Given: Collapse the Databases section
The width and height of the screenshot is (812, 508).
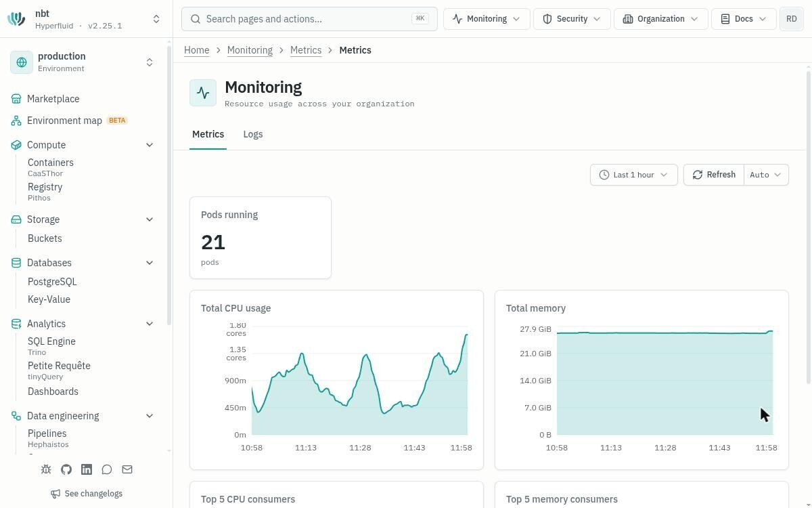Looking at the screenshot, I should tap(150, 263).
